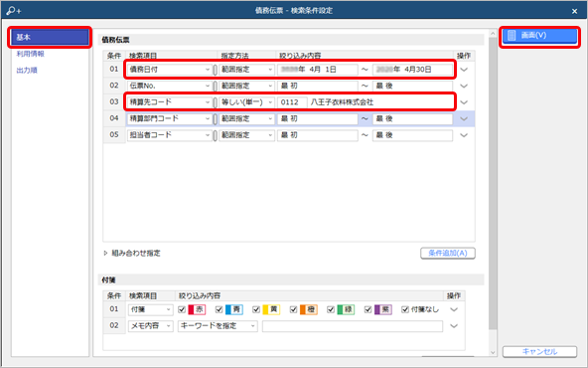This screenshot has height=368, width=588.
Task: Click the green 緑 color label
Action: (x=346, y=309)
